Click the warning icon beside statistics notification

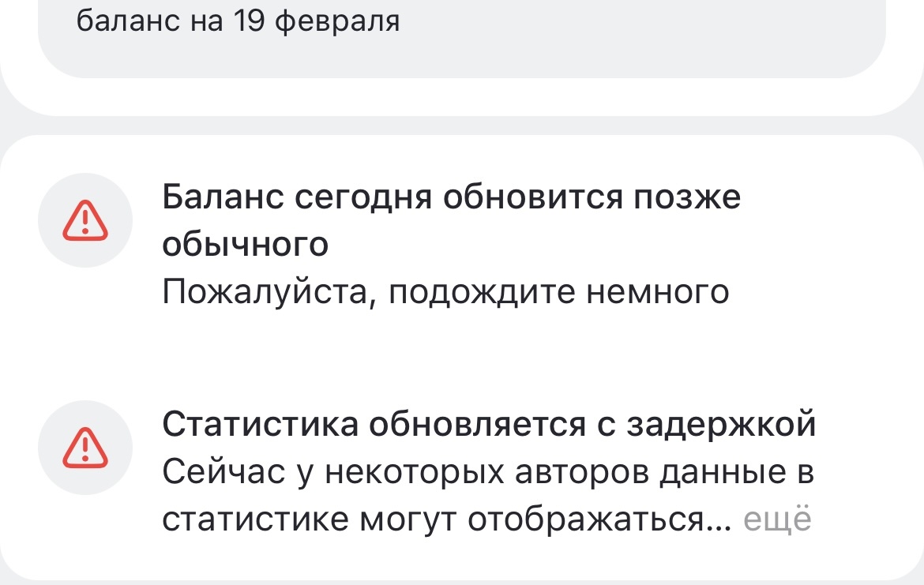(85, 450)
